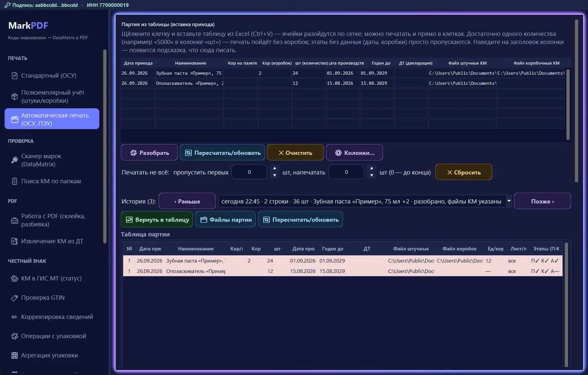Click the Поиск КМ по папкам icon
588x375 pixels.
coord(14,181)
